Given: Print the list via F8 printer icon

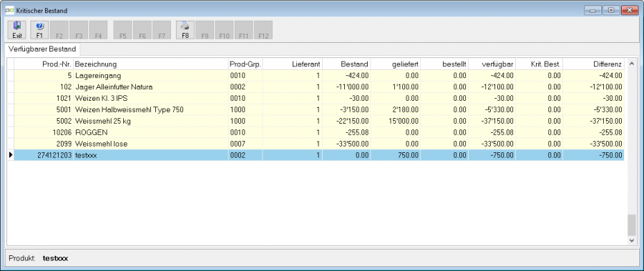Looking at the screenshot, I should [185, 30].
